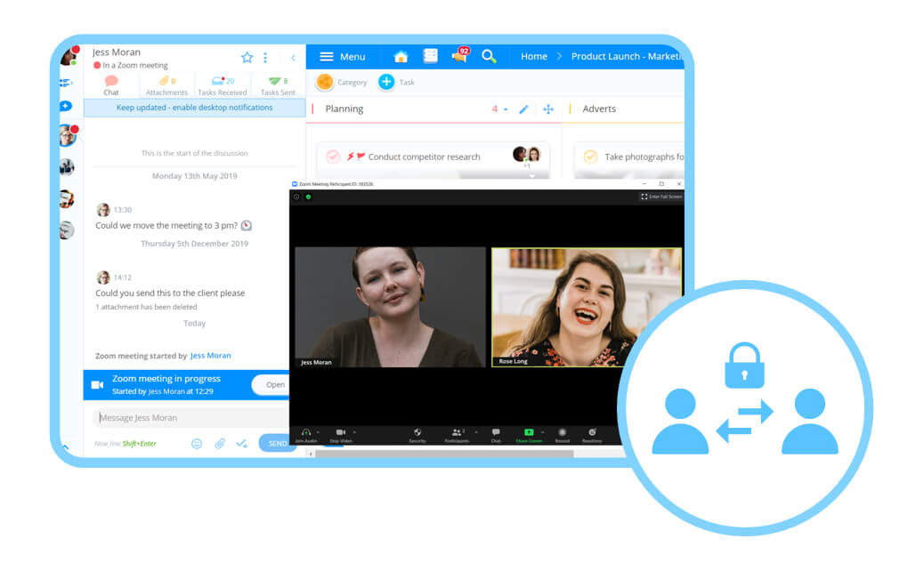The height and width of the screenshot is (571, 924).
Task: Enter Full Screen in Zoom window
Action: pyautogui.click(x=661, y=197)
